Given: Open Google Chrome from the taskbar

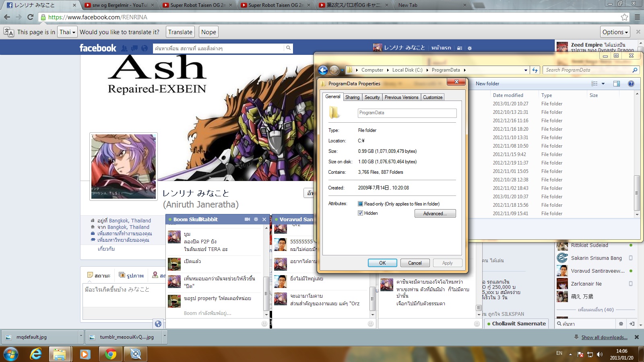Looking at the screenshot, I should [110, 354].
